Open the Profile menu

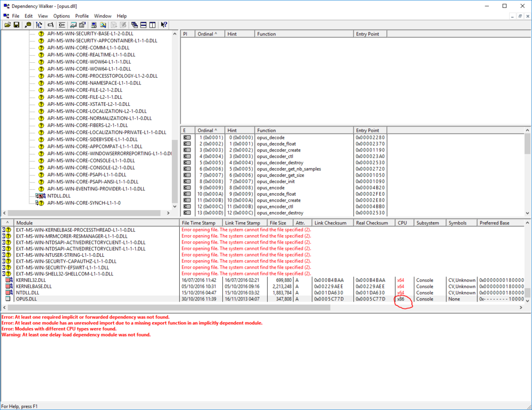click(x=82, y=15)
